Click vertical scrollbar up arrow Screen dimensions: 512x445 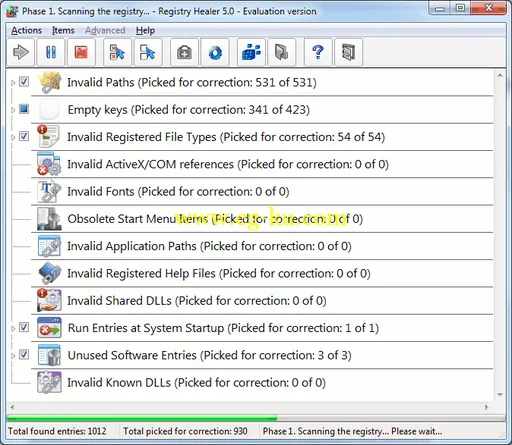tap(500, 75)
